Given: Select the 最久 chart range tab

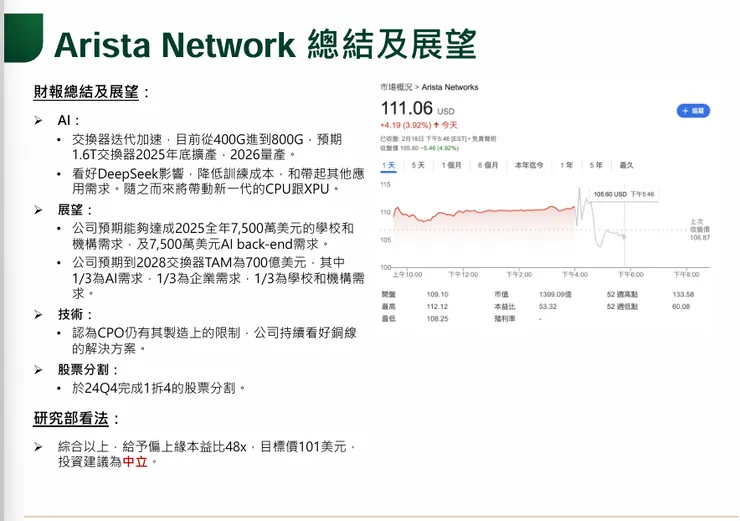Looking at the screenshot, I should (x=626, y=165).
